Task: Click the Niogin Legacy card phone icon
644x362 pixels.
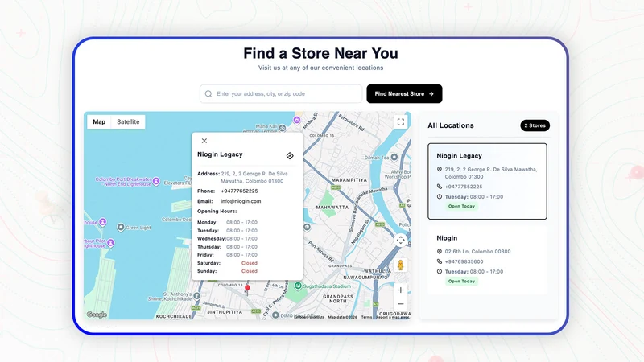Action: coord(440,187)
